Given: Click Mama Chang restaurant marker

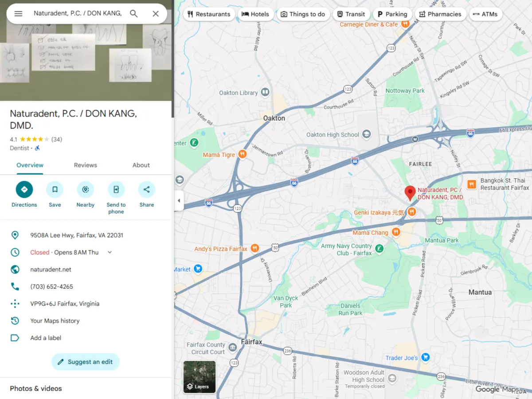Looking at the screenshot, I should tap(396, 232).
